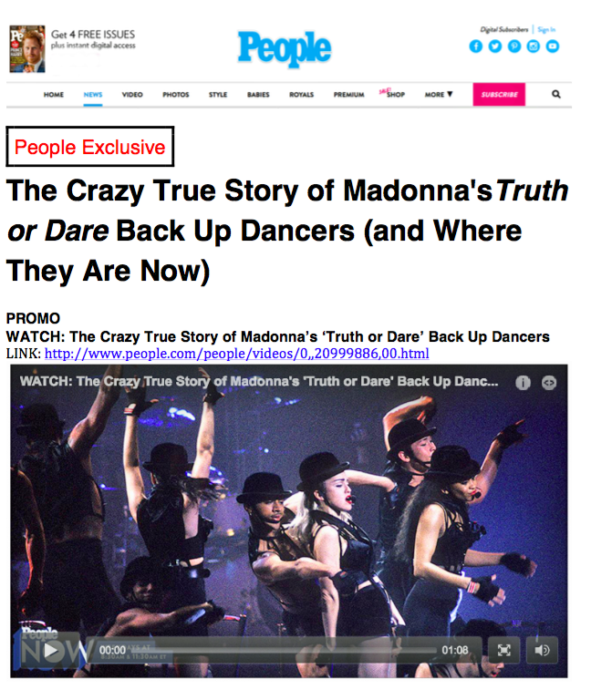Image resolution: width=591 pixels, height=700 pixels.
Task: Expand the MORE navigation dropdown
Action: click(439, 94)
